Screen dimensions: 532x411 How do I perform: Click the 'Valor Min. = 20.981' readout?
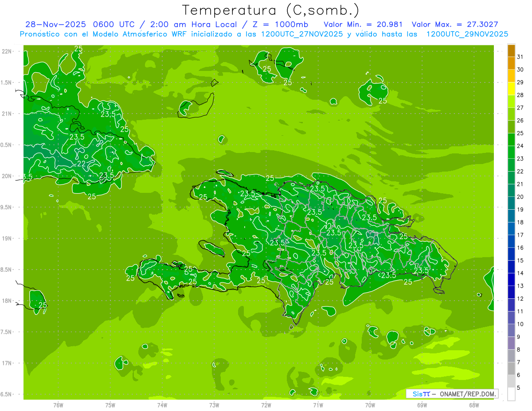[364, 24]
